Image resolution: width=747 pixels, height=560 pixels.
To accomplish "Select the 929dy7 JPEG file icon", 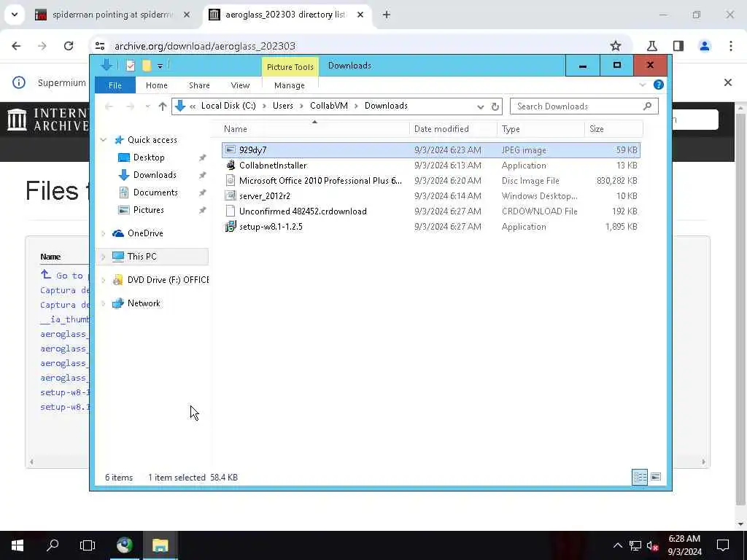I will (231, 150).
